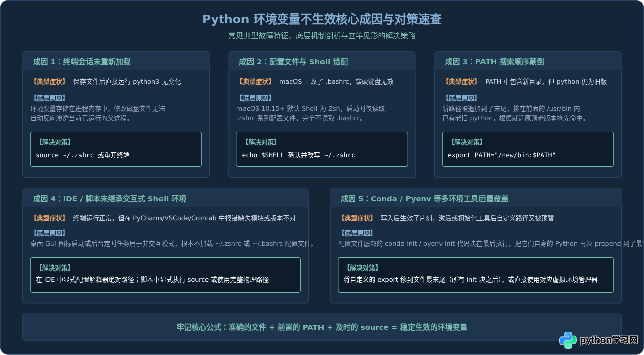This screenshot has height=355, width=644.
Task: Click 【底层原因】 label in 成因 4 card
Action: pos(49,233)
